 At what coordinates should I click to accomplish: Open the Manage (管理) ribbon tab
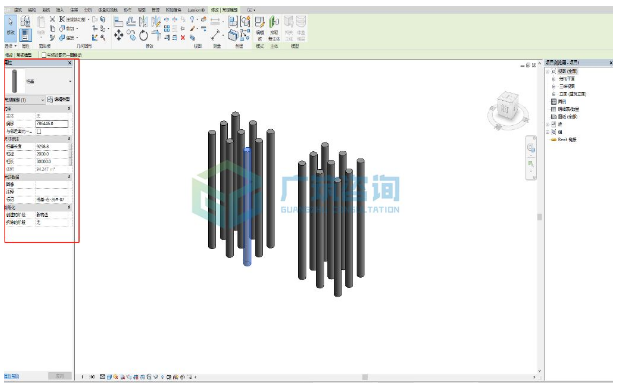point(156,10)
